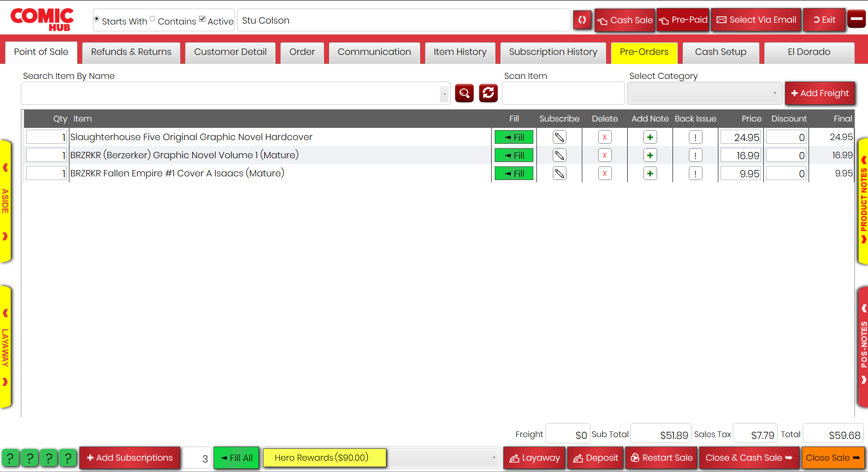Screen dimensions: 868x472
Task: Click the Pre-Paid button
Action: coord(683,20)
